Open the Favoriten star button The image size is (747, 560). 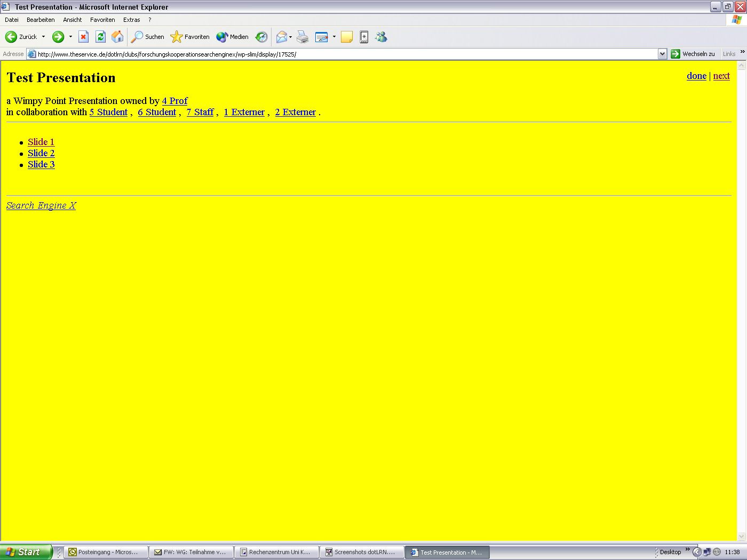click(x=190, y=37)
